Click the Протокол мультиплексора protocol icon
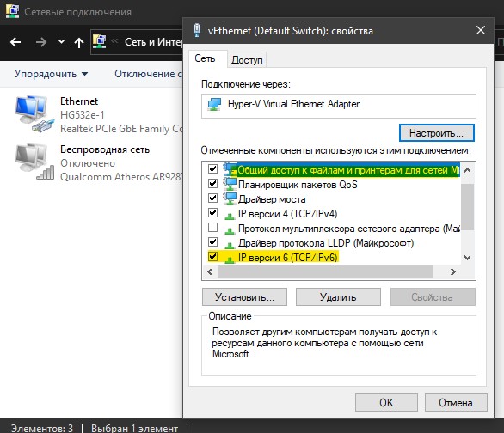504x433 pixels. (x=229, y=230)
